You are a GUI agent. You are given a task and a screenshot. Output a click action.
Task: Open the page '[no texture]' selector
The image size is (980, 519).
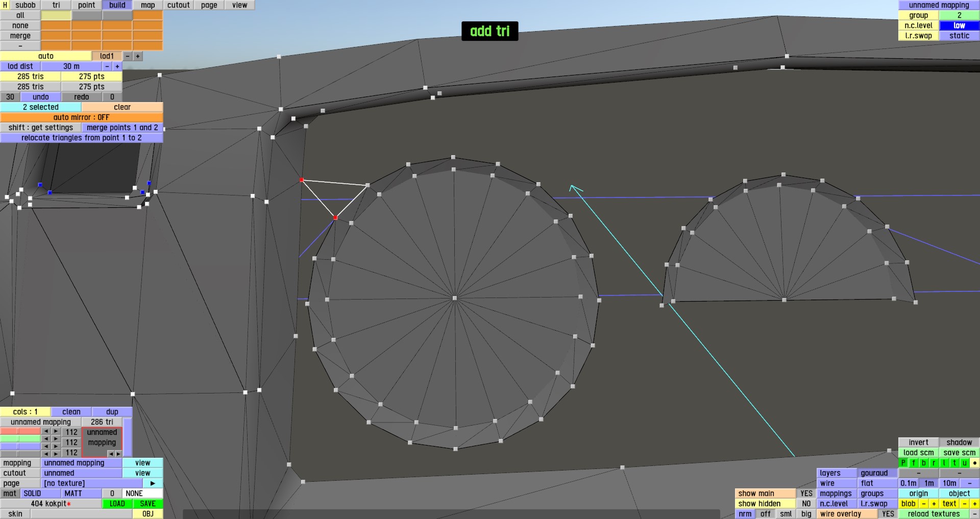(x=92, y=483)
